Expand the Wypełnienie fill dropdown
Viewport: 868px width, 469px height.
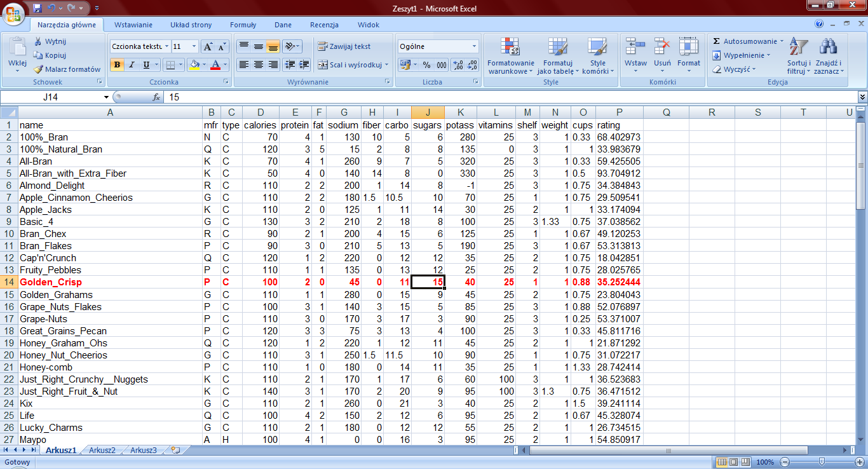(x=768, y=55)
